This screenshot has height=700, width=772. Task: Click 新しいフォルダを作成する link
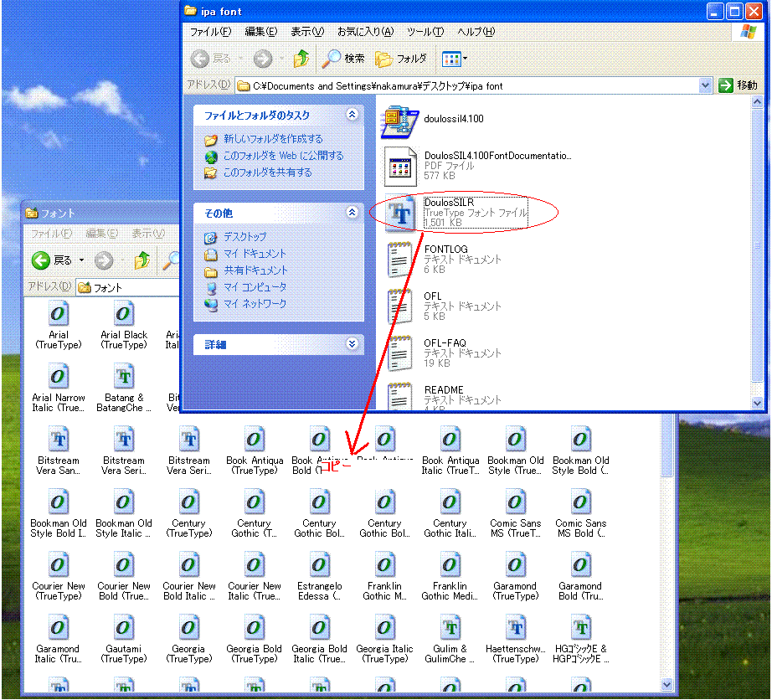[x=273, y=139]
